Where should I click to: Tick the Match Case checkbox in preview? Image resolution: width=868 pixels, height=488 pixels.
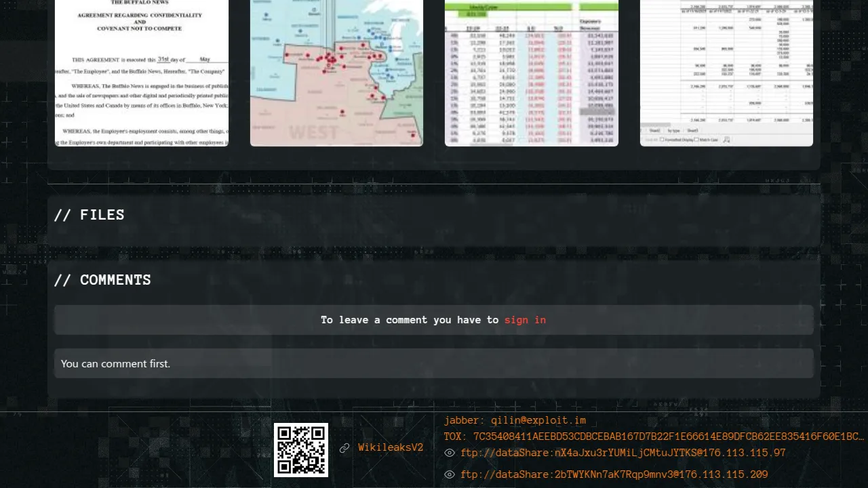click(x=698, y=140)
